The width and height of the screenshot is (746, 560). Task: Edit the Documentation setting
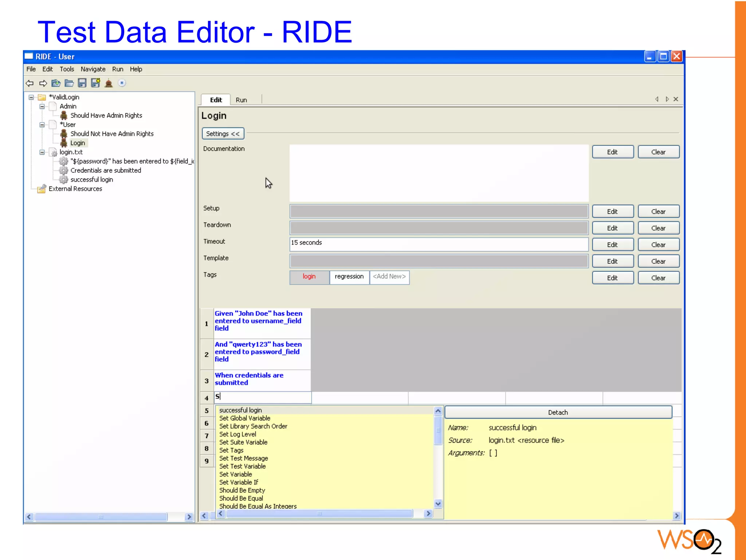tap(613, 152)
